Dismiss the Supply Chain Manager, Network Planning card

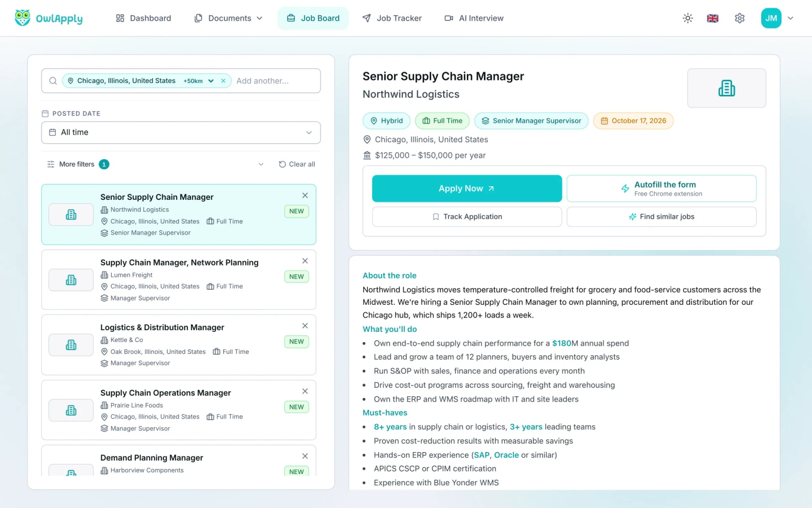[x=305, y=261]
